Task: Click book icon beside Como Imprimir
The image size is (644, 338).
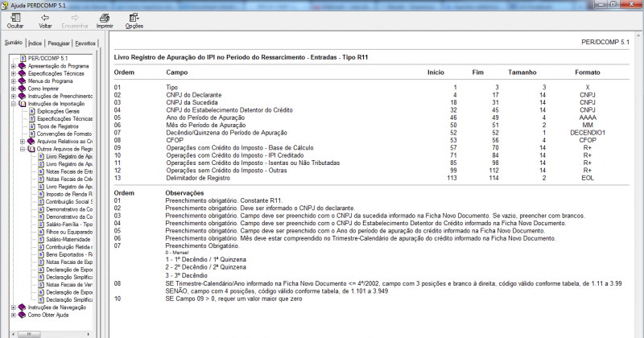Action: coord(23,89)
